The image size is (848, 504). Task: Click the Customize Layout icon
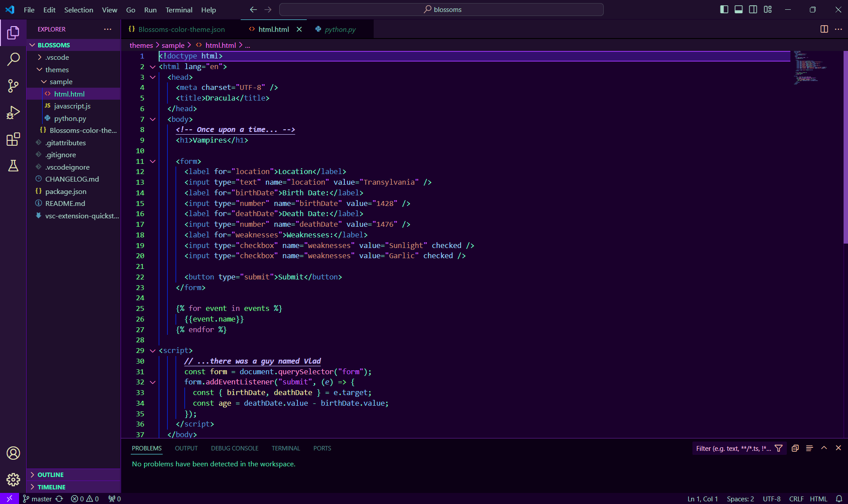tap(768, 10)
